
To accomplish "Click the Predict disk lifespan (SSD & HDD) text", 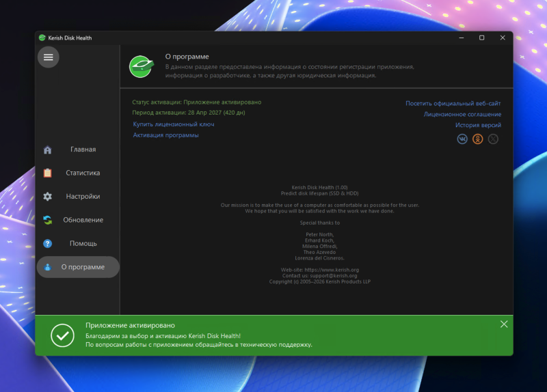I will pos(319,193).
